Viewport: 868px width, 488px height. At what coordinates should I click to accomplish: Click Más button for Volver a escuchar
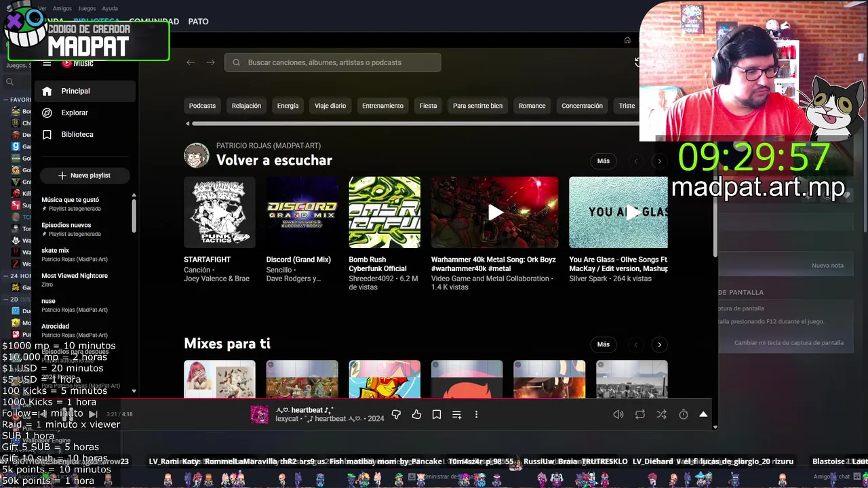(x=604, y=161)
